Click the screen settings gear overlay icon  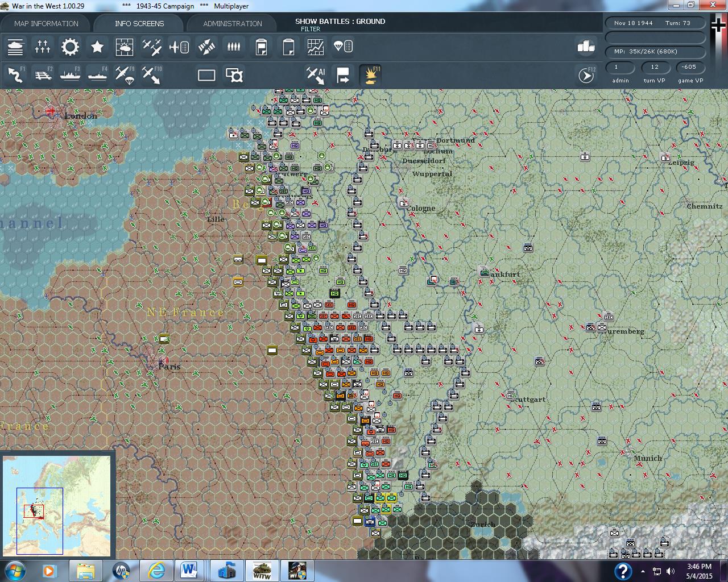[x=234, y=75]
